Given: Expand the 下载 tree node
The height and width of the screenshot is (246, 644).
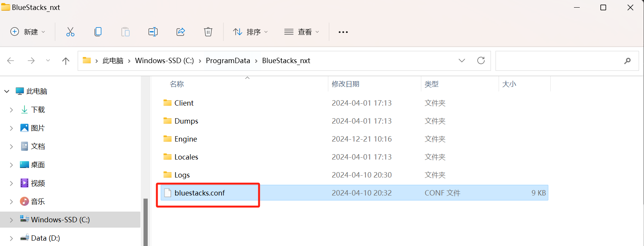Looking at the screenshot, I should point(11,110).
